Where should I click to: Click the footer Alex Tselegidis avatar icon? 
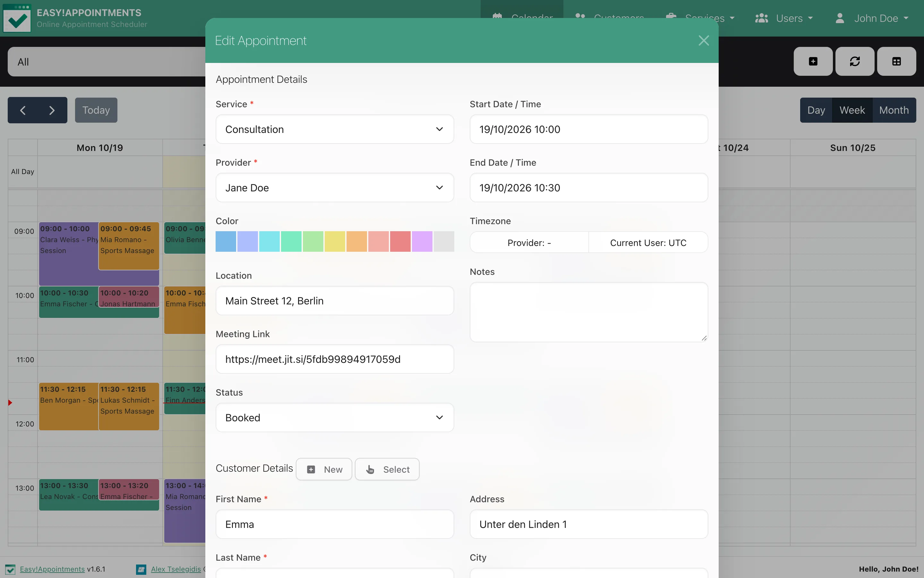tap(141, 569)
